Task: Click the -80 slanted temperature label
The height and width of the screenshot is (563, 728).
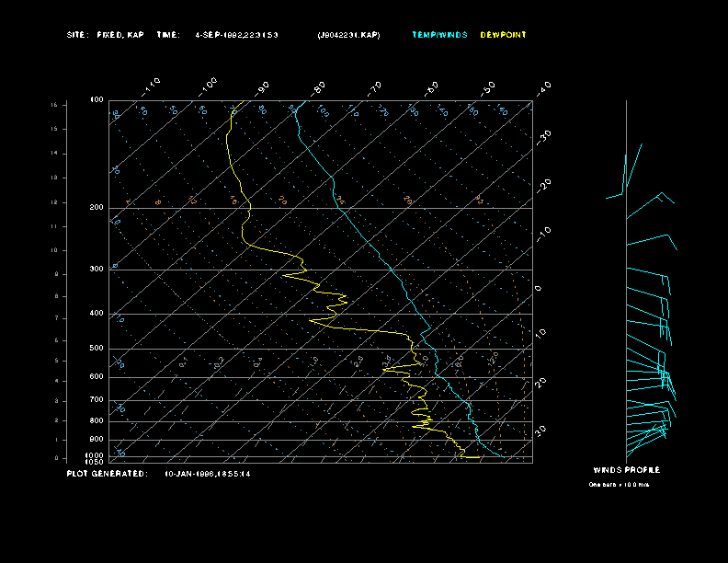Action: 317,88
